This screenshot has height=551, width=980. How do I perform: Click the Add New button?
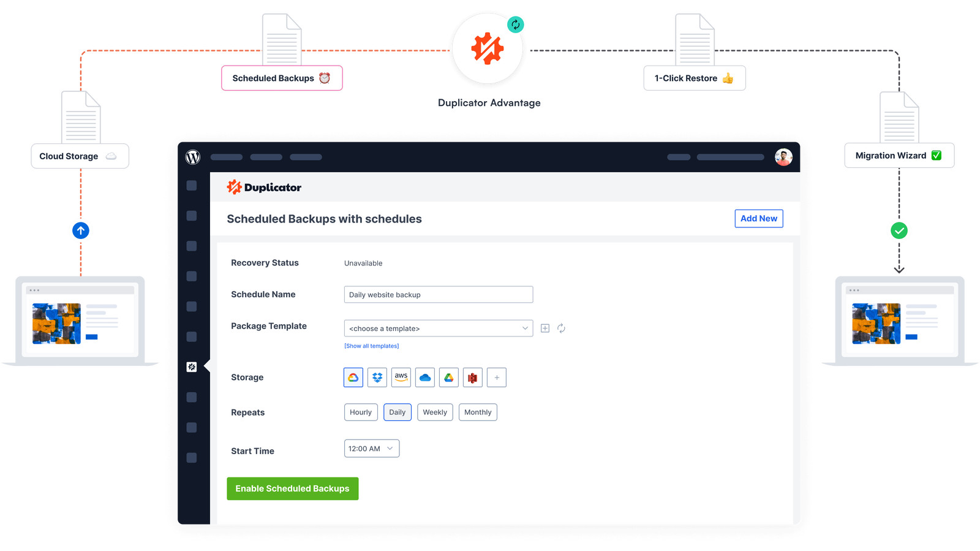(x=759, y=219)
